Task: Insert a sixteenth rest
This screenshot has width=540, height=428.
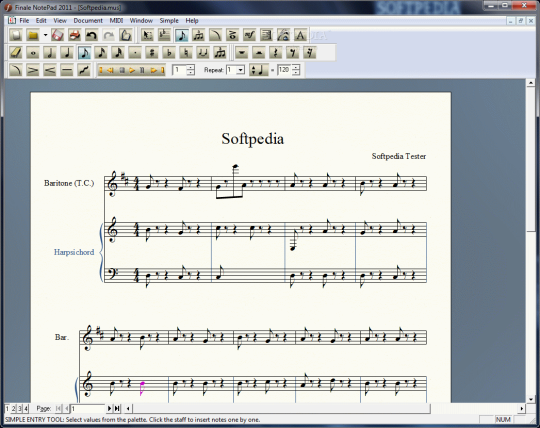Action: (x=309, y=53)
